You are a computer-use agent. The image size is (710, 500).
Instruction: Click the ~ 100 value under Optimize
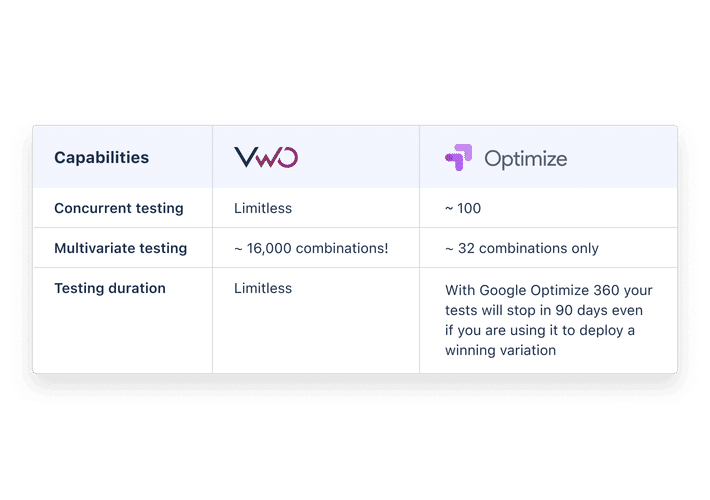click(x=463, y=208)
